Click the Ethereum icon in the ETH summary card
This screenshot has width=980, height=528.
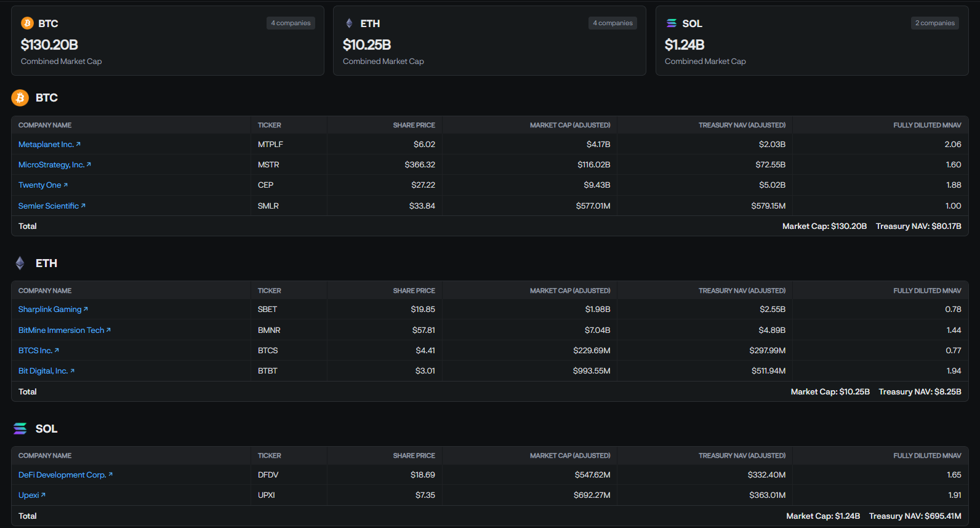[x=349, y=23]
